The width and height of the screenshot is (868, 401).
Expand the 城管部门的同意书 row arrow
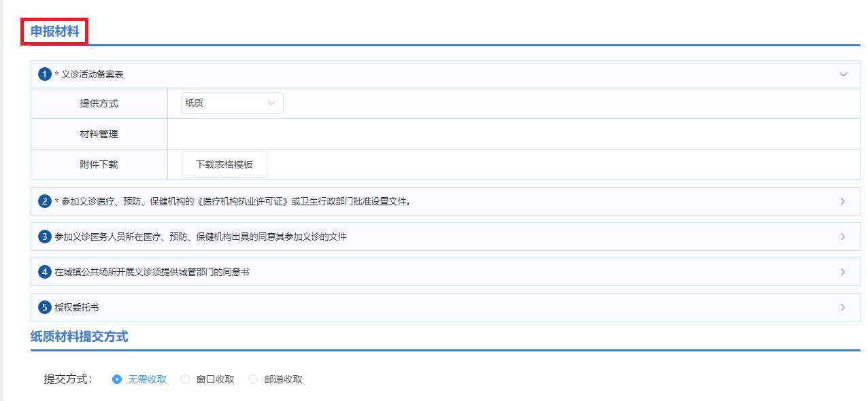coord(843,272)
